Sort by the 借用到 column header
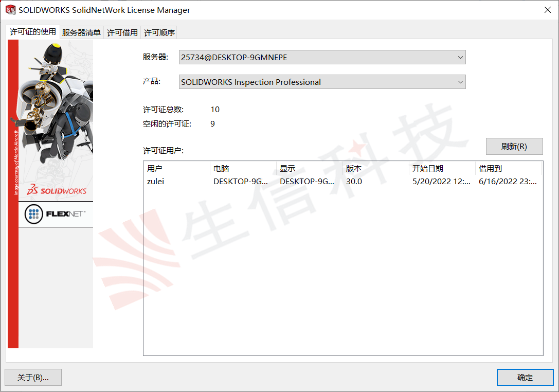Image resolution: width=559 pixels, height=392 pixels. point(509,168)
